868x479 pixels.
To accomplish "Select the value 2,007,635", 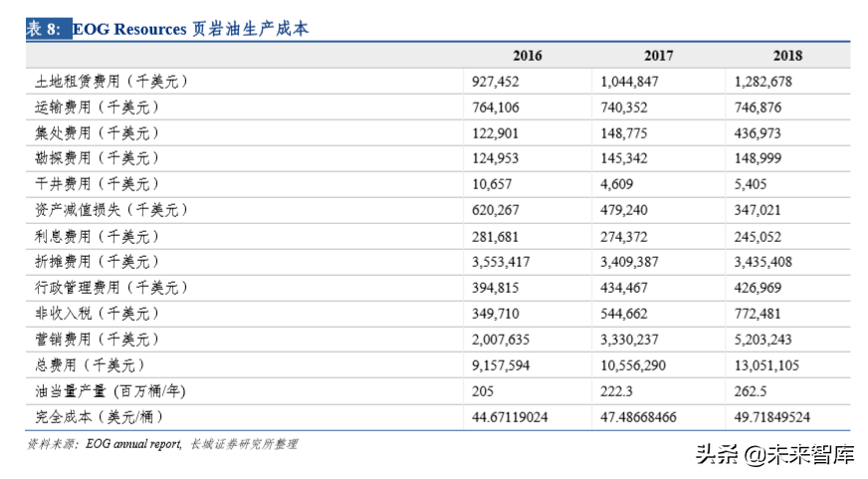I will [501, 340].
